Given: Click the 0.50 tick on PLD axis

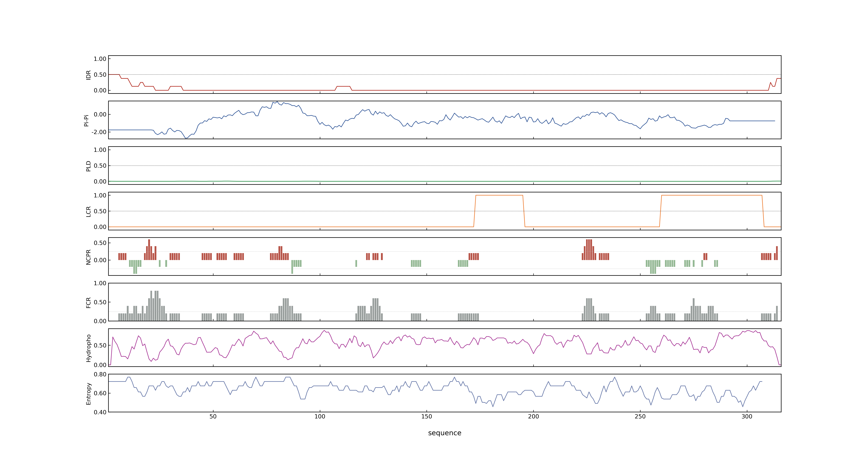Looking at the screenshot, I should pyautogui.click(x=100, y=166).
